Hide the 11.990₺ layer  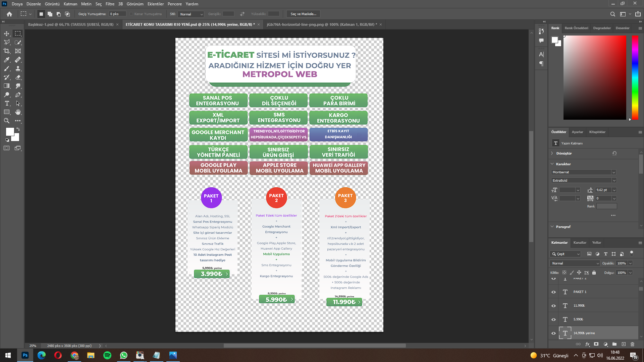pos(553,306)
